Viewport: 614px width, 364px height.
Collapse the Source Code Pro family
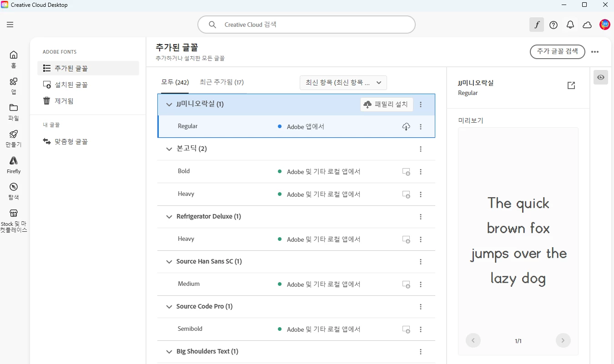[x=169, y=307]
